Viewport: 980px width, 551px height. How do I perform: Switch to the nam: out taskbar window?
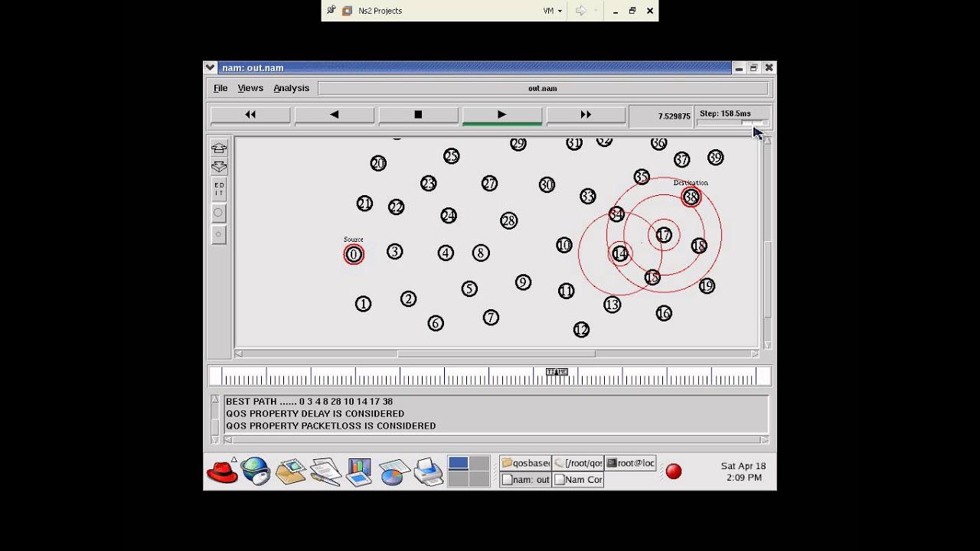point(525,479)
